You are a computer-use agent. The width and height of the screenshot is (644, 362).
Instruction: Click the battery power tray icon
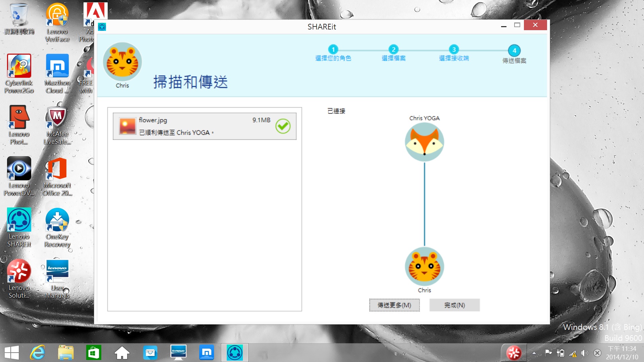click(560, 353)
